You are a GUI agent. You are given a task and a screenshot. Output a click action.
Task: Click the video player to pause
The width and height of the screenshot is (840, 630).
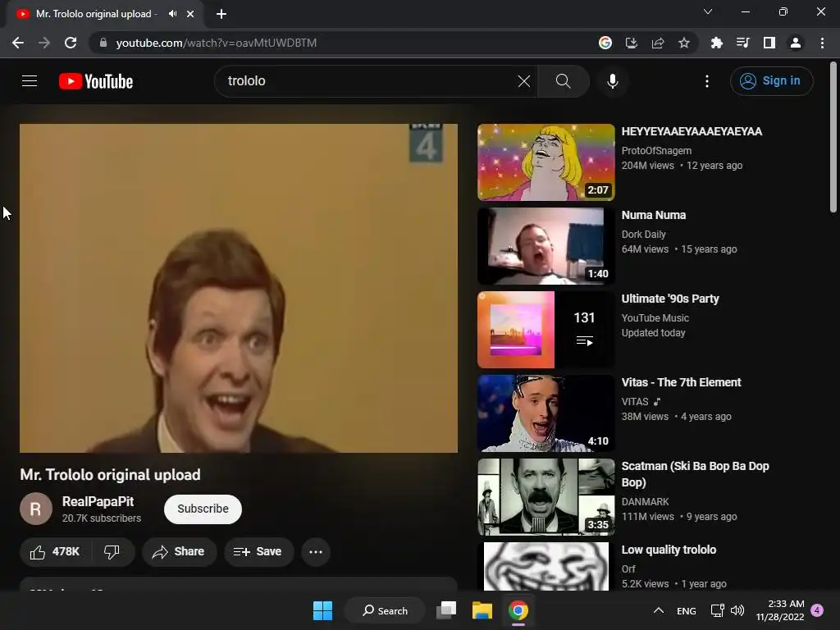coord(239,288)
